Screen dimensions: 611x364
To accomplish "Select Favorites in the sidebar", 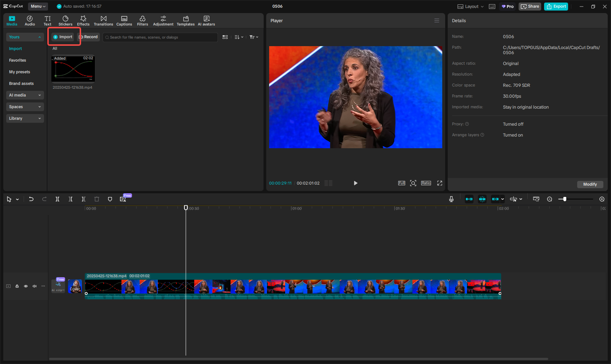I will tap(17, 60).
